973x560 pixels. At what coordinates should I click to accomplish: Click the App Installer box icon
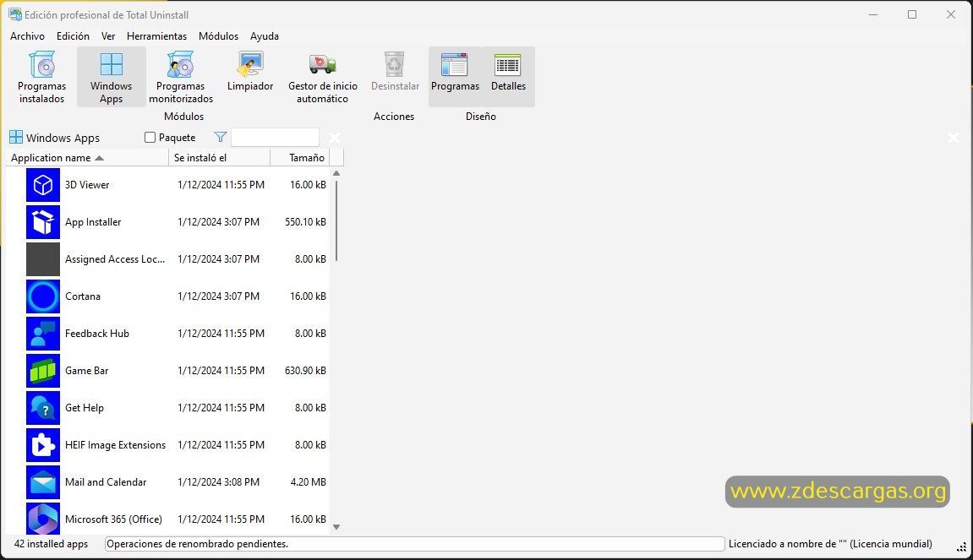43,222
